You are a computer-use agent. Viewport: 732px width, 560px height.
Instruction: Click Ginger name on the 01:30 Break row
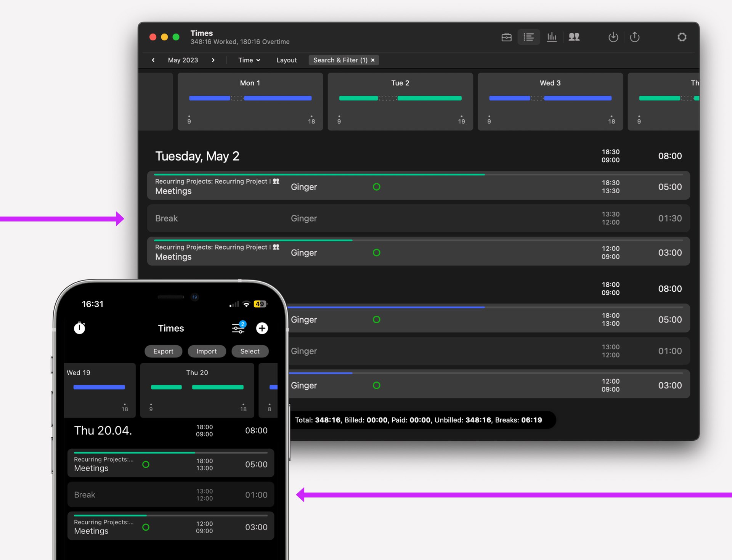coord(304,218)
